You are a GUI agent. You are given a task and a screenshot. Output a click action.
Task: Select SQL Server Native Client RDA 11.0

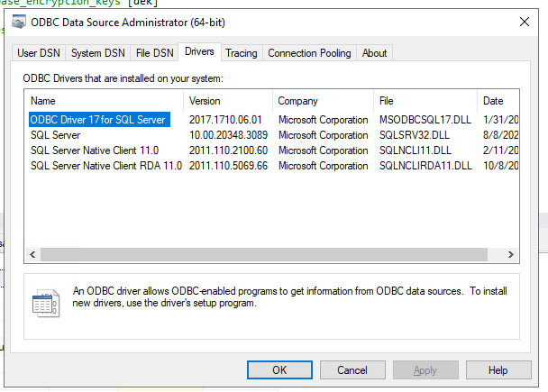click(x=106, y=166)
